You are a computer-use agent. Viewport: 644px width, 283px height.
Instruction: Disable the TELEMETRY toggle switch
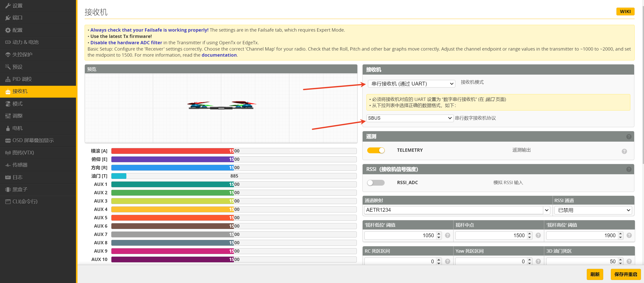(376, 150)
